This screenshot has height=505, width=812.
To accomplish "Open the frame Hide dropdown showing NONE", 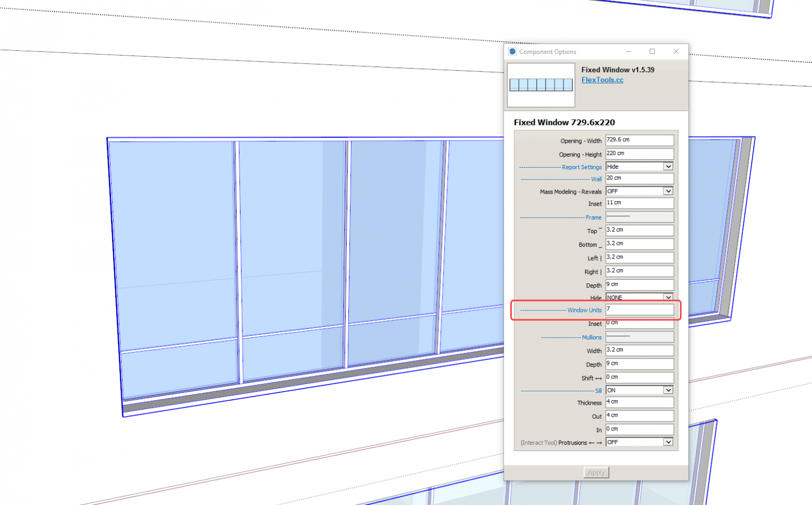I will tap(639, 297).
